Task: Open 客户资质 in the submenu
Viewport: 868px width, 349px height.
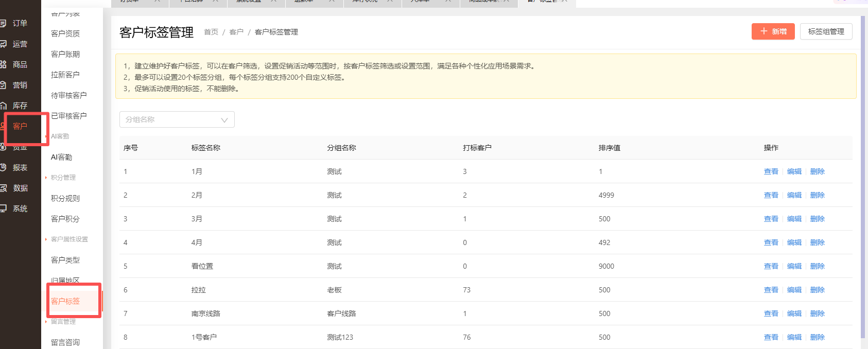Action: pos(65,33)
